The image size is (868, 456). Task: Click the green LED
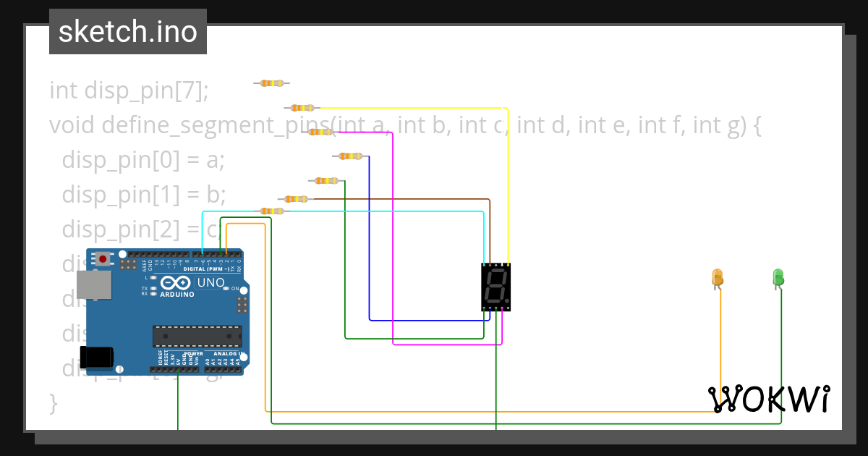(x=778, y=277)
